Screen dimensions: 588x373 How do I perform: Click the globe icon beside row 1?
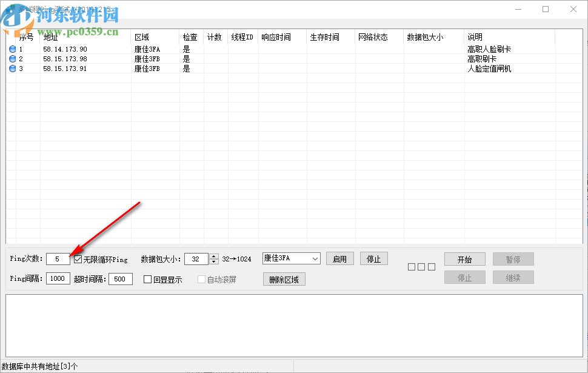pyautogui.click(x=13, y=49)
